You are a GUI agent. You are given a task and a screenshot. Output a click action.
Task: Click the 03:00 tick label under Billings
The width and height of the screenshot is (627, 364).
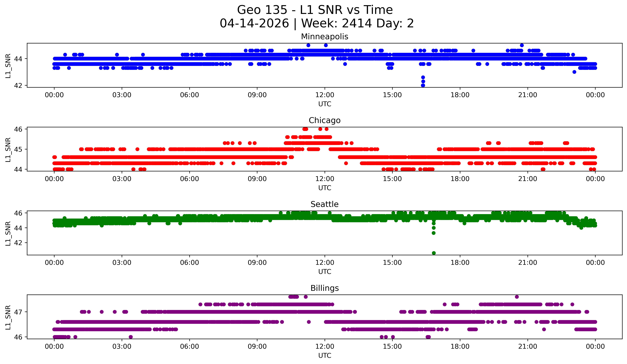click(122, 347)
